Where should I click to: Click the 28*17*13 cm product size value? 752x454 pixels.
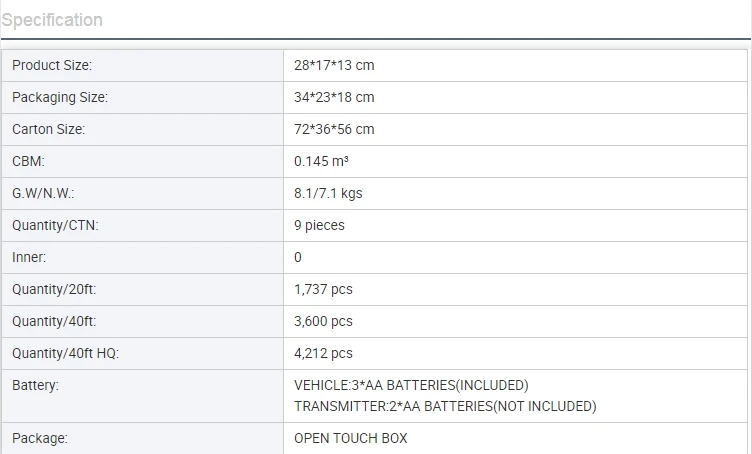pos(334,65)
